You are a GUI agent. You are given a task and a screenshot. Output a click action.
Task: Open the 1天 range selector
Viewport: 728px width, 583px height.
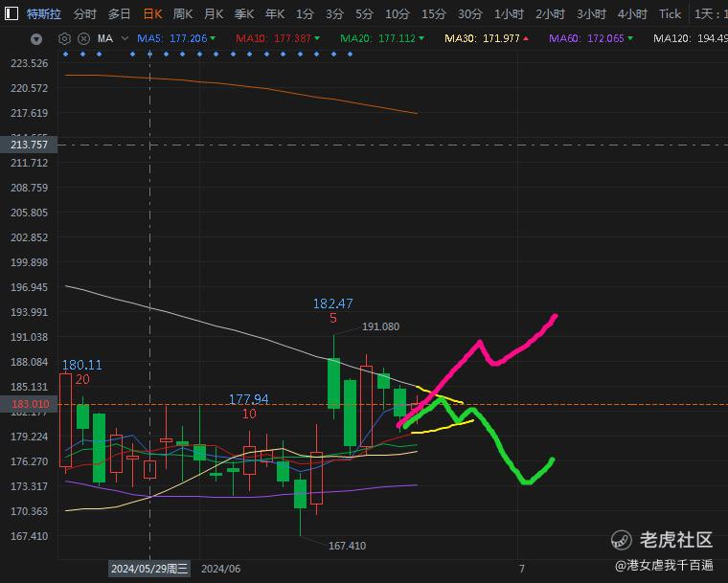pyautogui.click(x=711, y=14)
